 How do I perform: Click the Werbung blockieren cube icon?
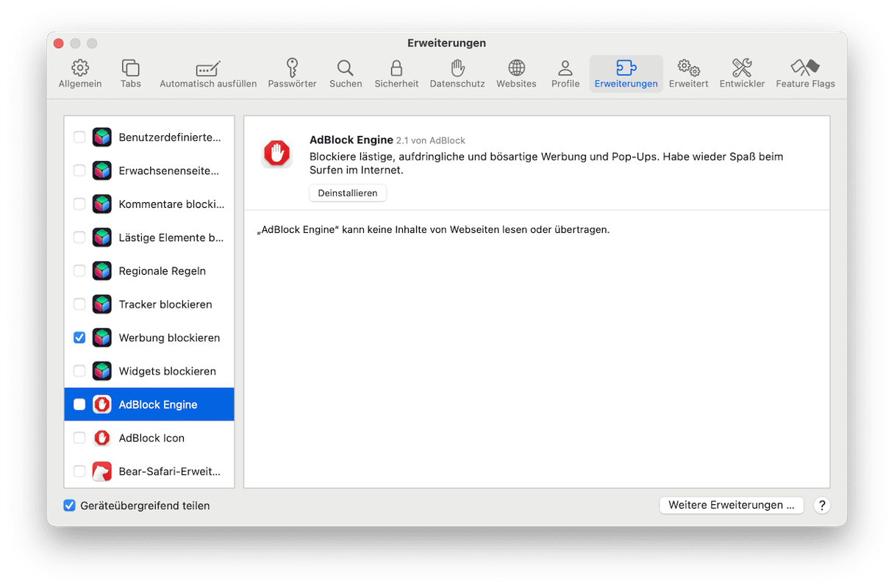click(102, 338)
